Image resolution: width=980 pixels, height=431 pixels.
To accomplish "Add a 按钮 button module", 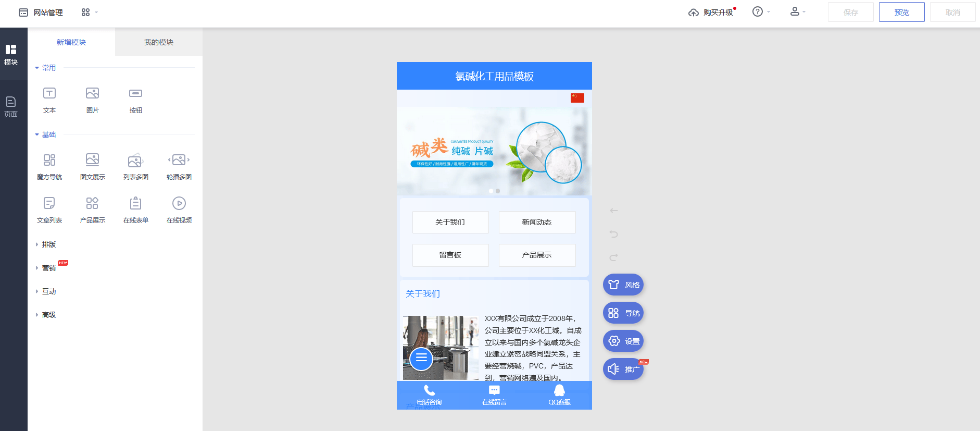I will (x=135, y=100).
